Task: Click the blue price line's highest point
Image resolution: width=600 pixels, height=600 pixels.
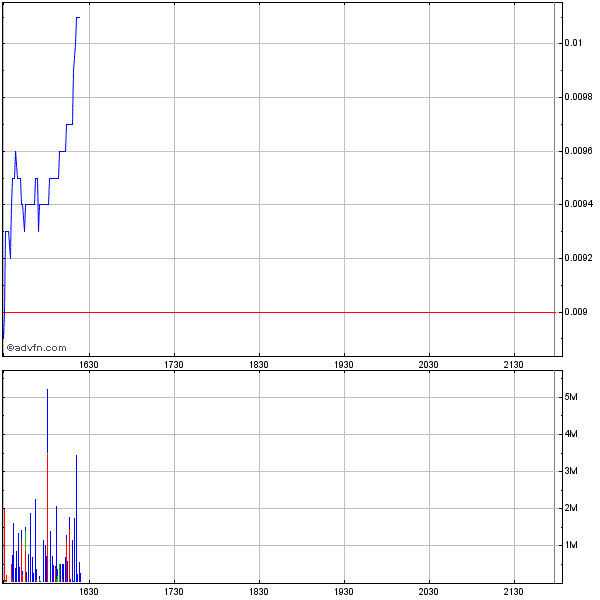Action: tap(78, 17)
